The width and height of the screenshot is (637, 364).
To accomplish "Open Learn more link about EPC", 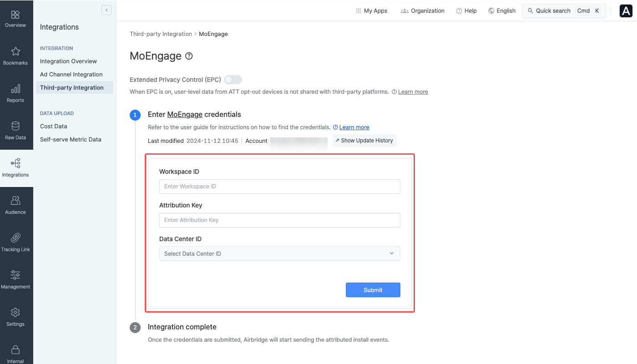I will 413,92.
